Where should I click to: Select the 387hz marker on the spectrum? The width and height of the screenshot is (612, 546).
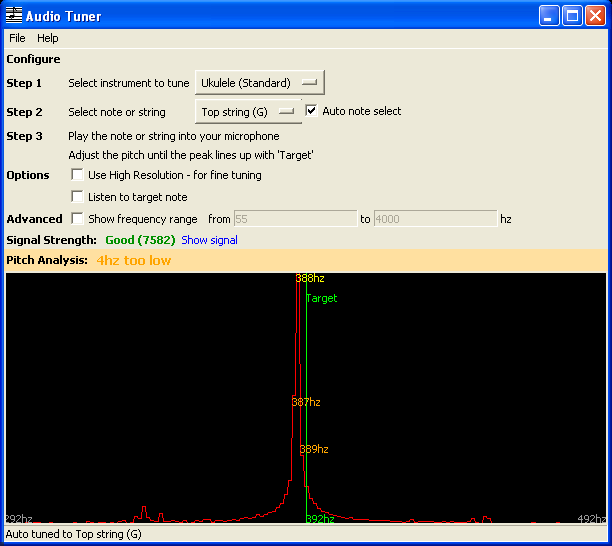click(x=306, y=402)
